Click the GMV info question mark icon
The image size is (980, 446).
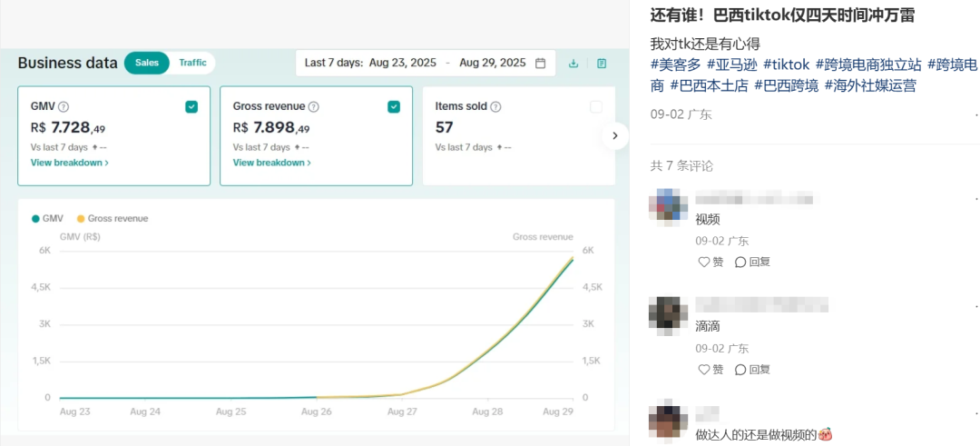(x=64, y=107)
